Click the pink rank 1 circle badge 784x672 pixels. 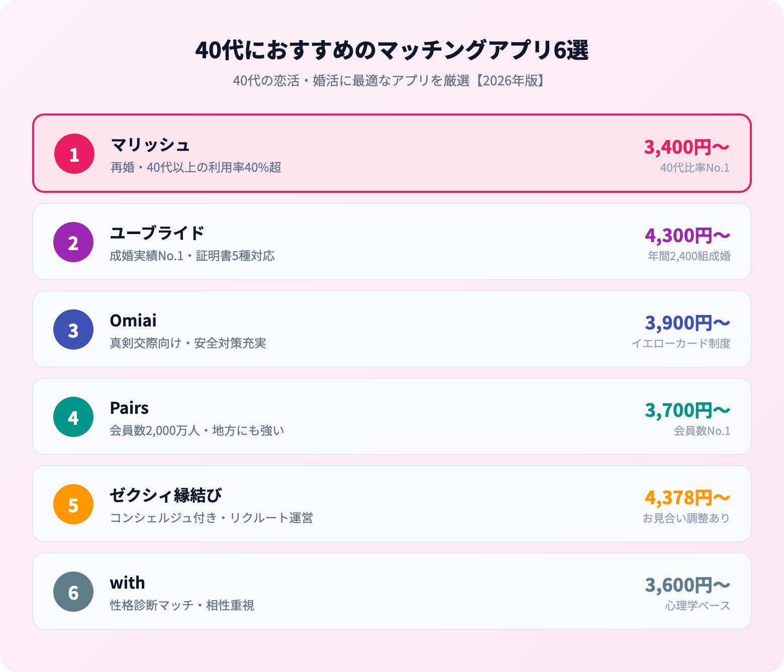point(74,154)
